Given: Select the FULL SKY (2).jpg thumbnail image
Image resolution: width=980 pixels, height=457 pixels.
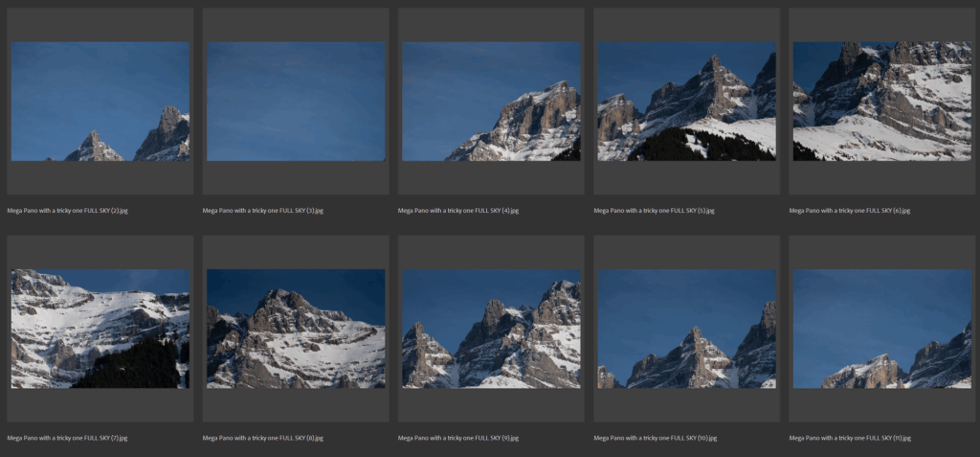Looking at the screenshot, I should 100,101.
